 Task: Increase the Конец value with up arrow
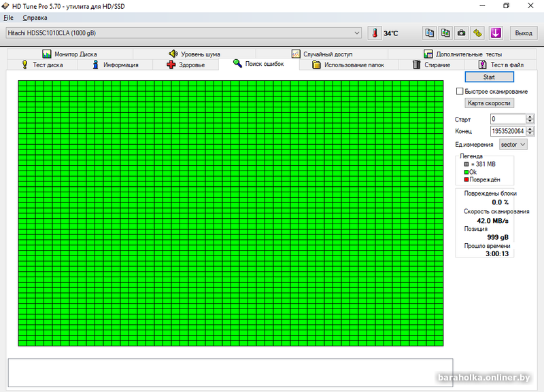pyautogui.click(x=530, y=129)
